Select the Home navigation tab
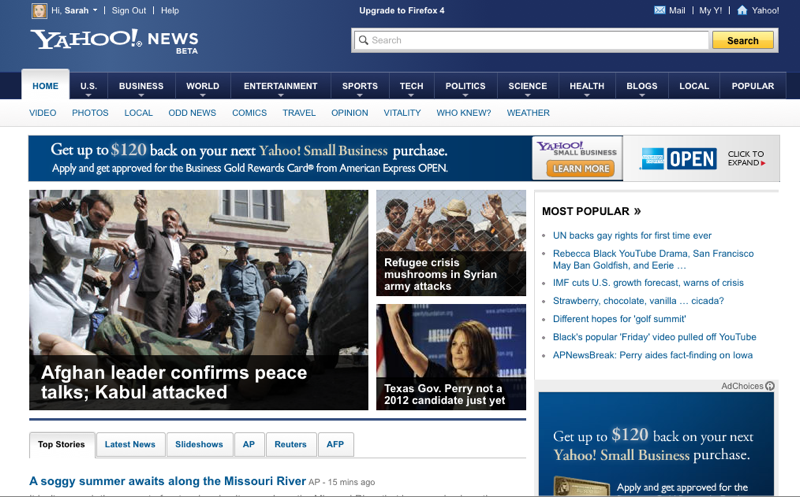This screenshot has width=800, height=497. pyautogui.click(x=45, y=85)
